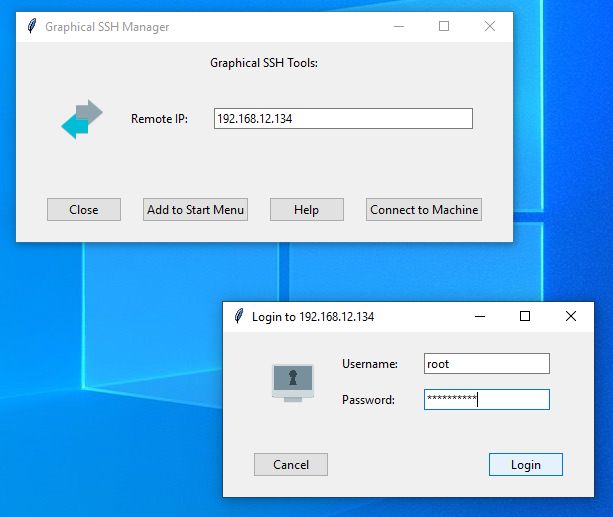Click the 'Graphical SSH Manager' title text
The width and height of the screenshot is (613, 517).
(x=107, y=27)
